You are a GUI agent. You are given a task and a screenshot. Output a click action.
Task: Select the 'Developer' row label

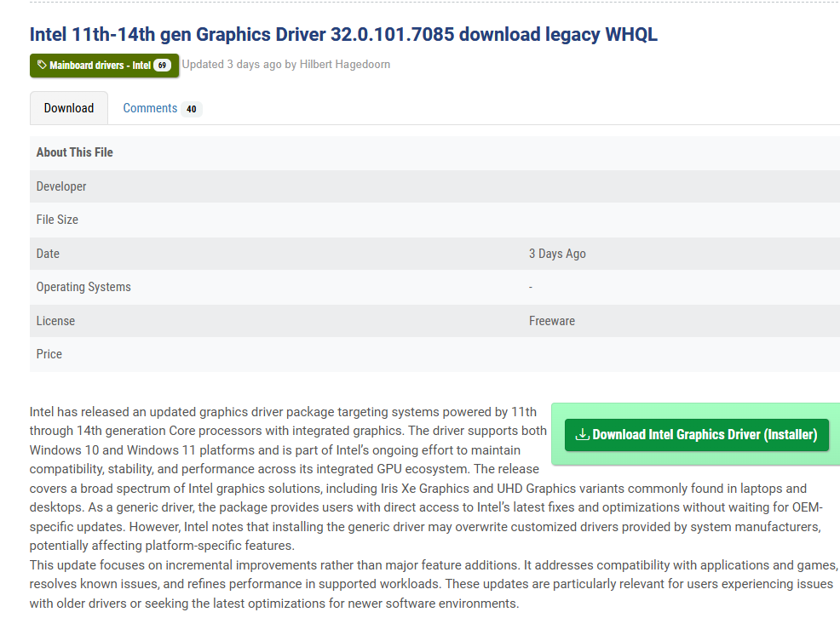point(61,186)
